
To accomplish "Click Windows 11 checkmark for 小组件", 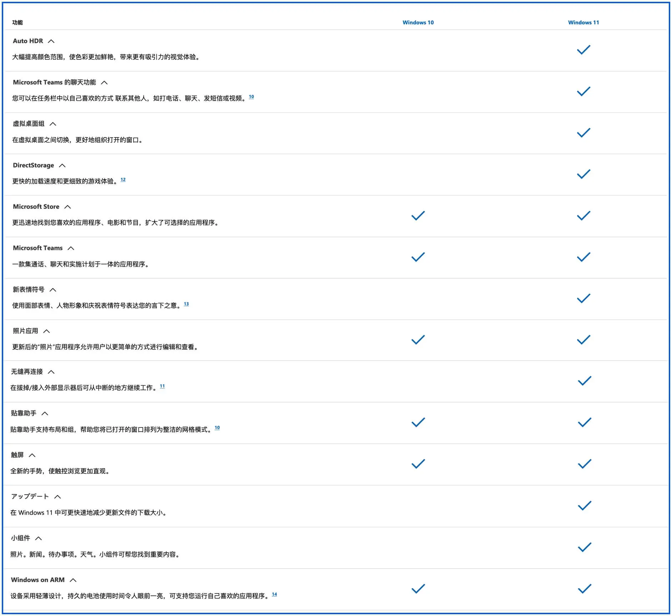I will pos(585,547).
